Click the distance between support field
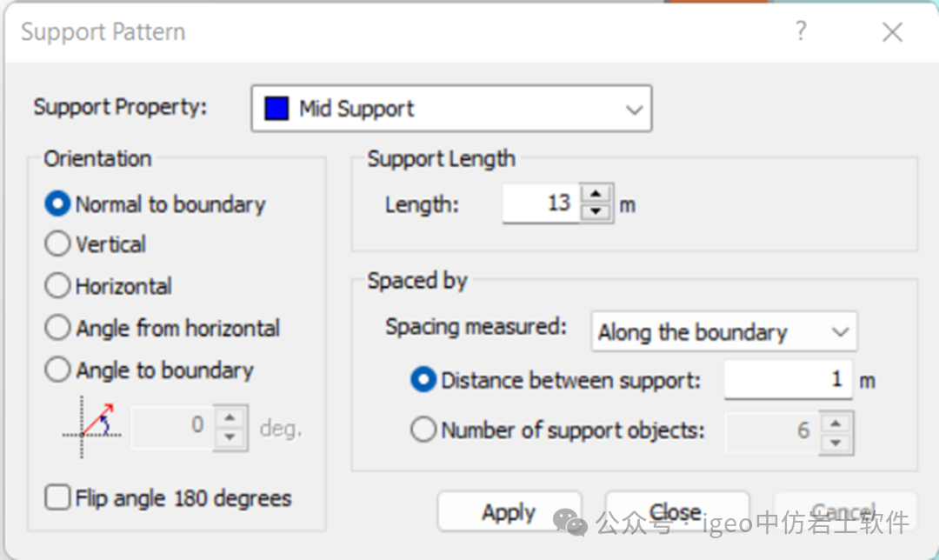 788,380
